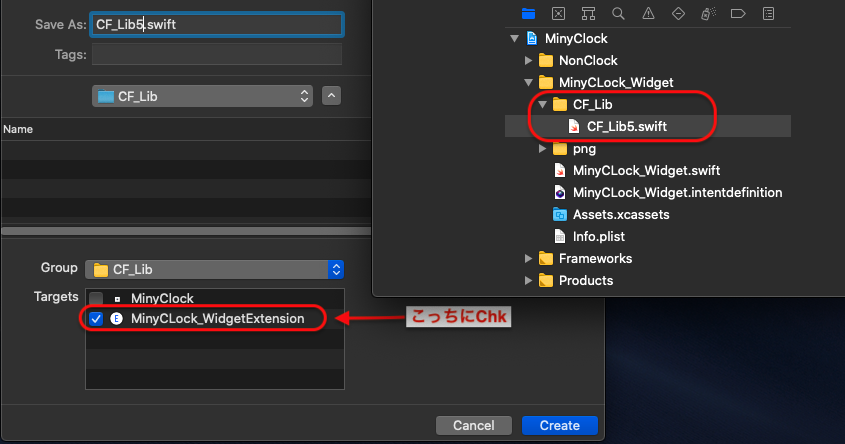Open the Group CF_Lib dropdown

click(214, 269)
